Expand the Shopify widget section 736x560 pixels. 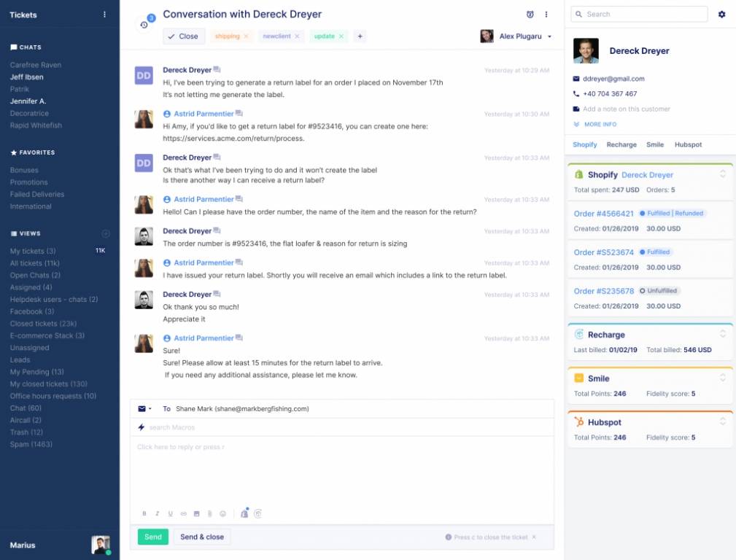point(723,174)
